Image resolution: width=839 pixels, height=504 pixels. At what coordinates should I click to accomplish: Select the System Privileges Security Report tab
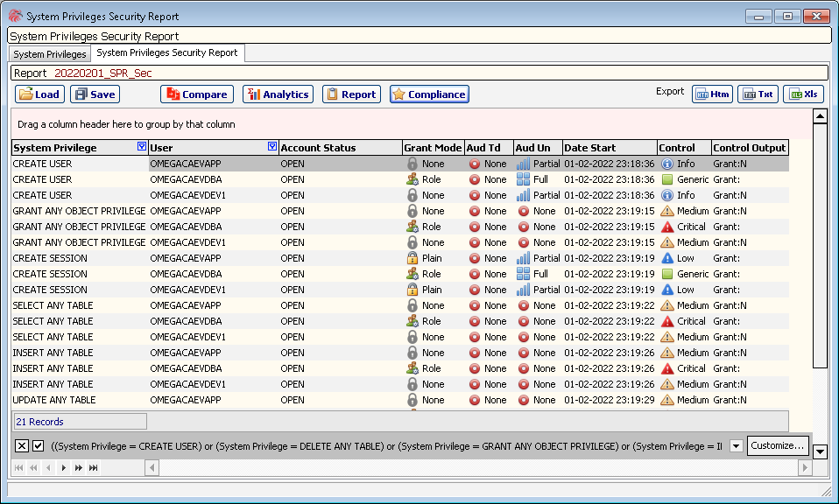click(x=167, y=52)
